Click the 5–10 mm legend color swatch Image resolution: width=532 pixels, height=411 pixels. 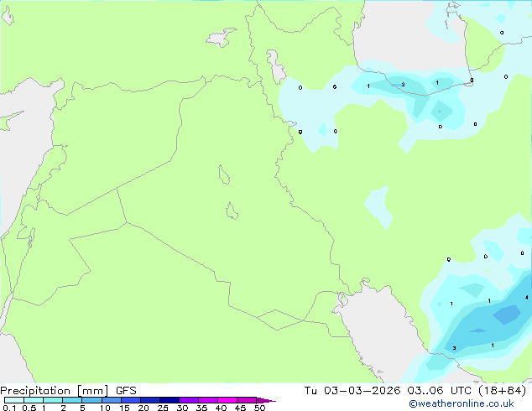pos(91,400)
